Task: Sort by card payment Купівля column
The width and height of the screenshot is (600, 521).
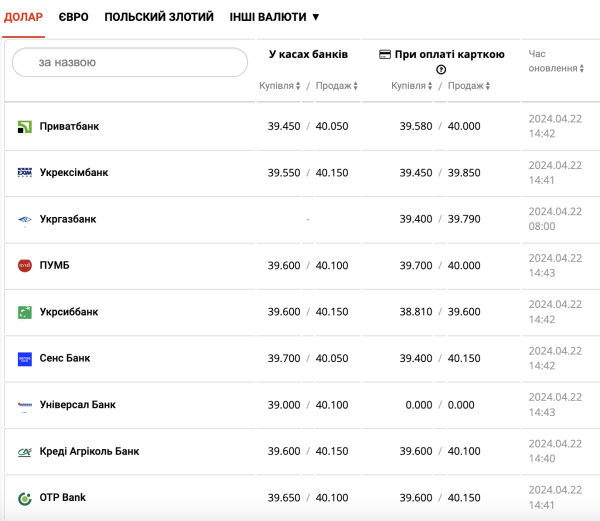Action: coord(412,86)
